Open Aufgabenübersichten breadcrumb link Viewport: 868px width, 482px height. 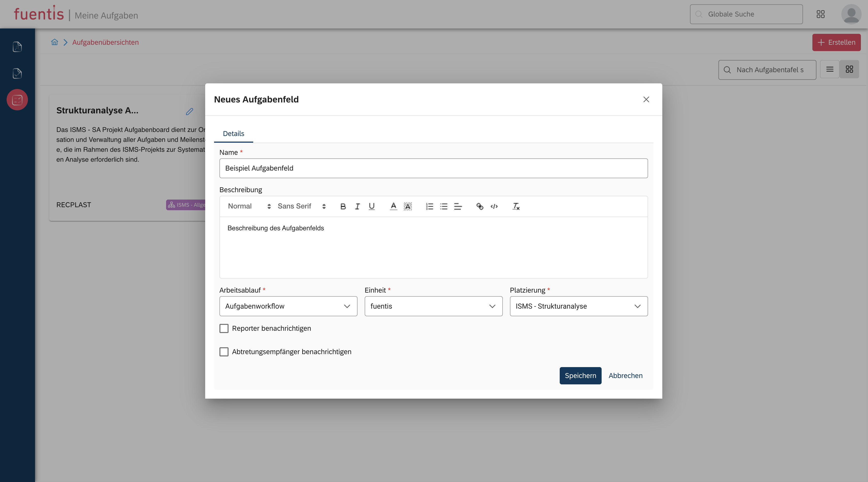105,42
